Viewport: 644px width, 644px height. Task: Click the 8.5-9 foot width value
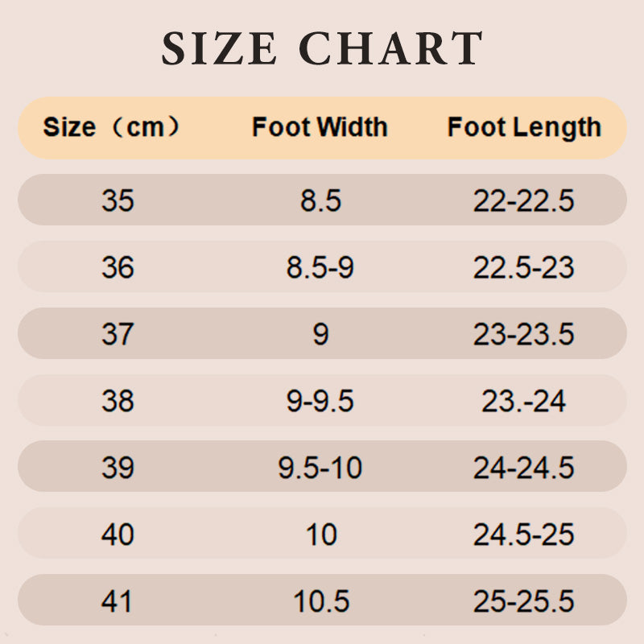pyautogui.click(x=320, y=267)
